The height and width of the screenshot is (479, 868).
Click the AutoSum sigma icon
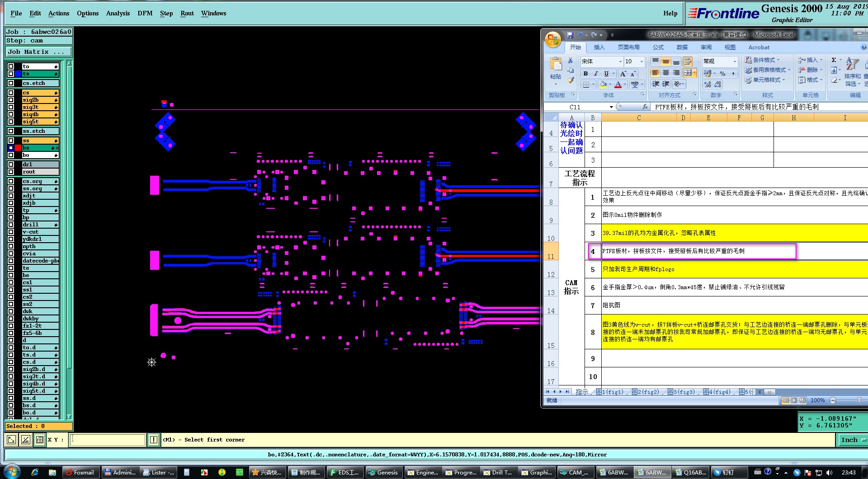point(834,60)
